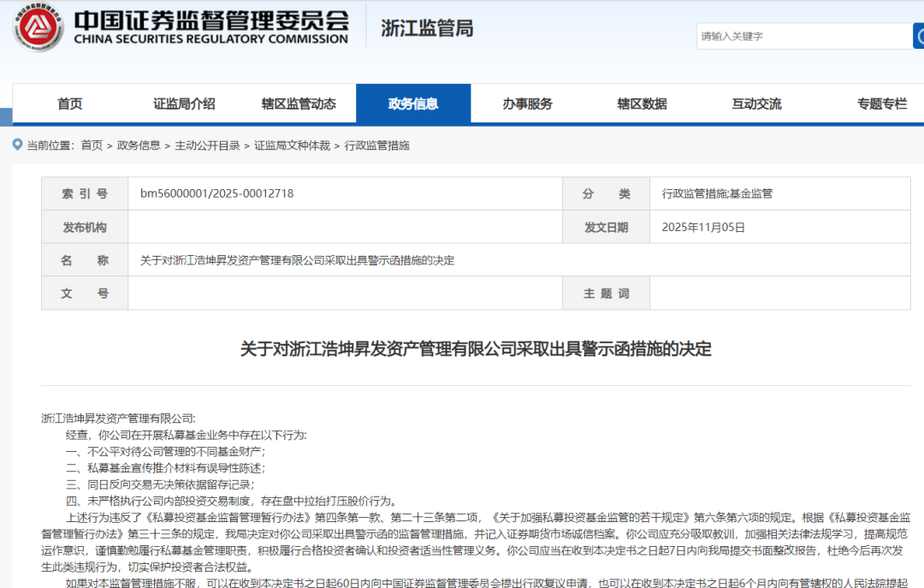
Task: Select 证监局介绍 in the navigation bar
Action: pos(184,103)
